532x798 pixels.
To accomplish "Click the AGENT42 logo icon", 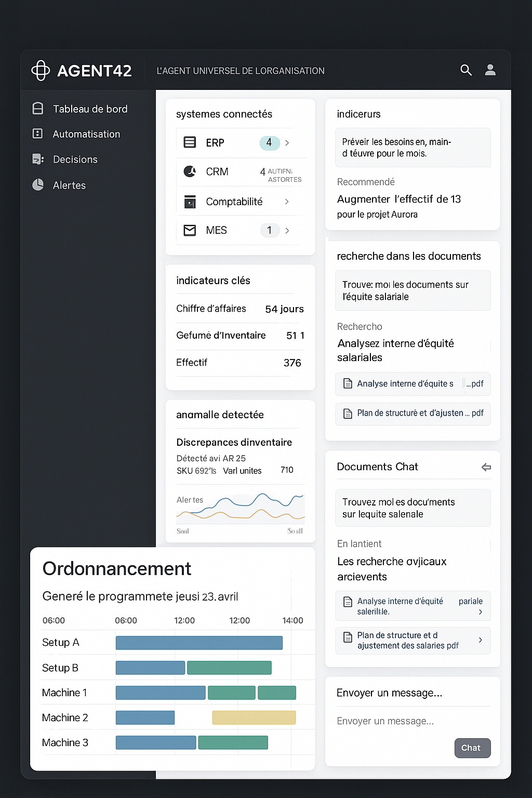I will (x=41, y=71).
